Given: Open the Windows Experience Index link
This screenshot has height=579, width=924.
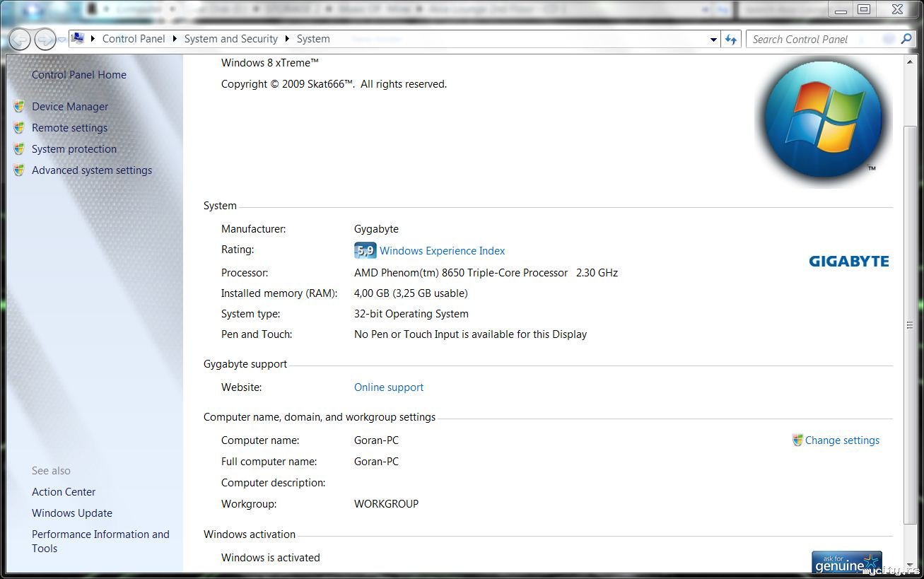Looking at the screenshot, I should (x=443, y=251).
